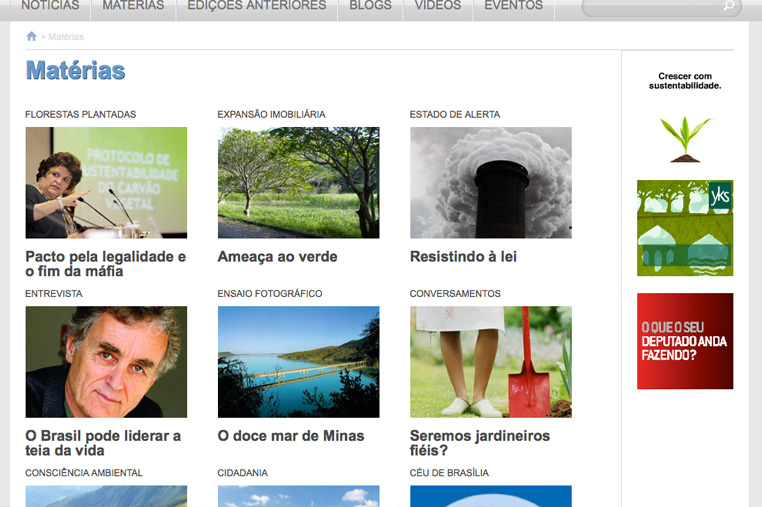Open the VÍDEOS section
762x507 pixels.
coord(438,6)
